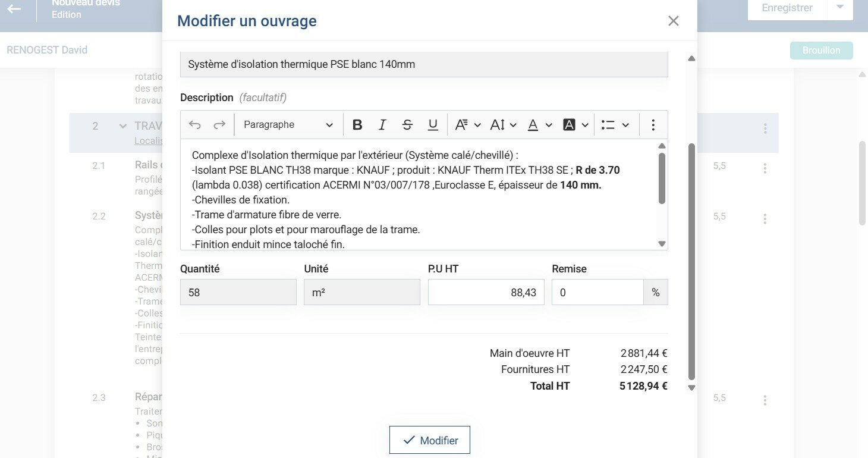Open the Paragraphe style dropdown
Viewport: 868px width, 458px height.
point(288,125)
